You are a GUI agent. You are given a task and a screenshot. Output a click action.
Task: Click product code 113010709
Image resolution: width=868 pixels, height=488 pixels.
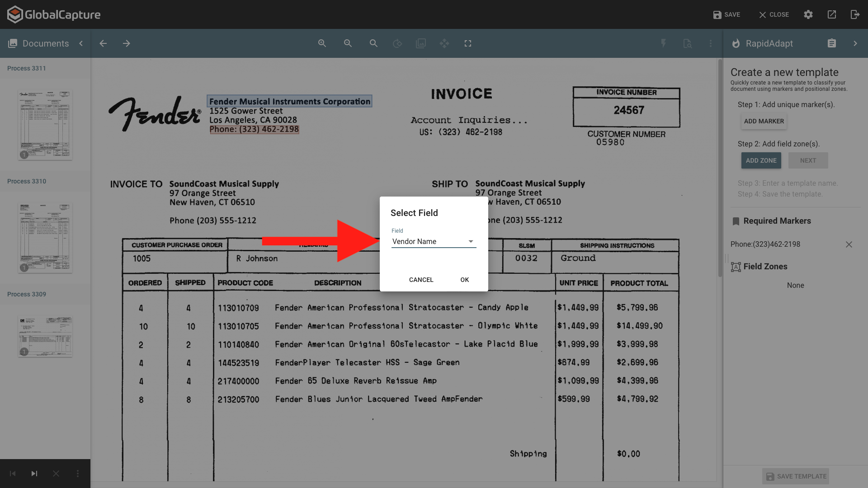pyautogui.click(x=238, y=308)
